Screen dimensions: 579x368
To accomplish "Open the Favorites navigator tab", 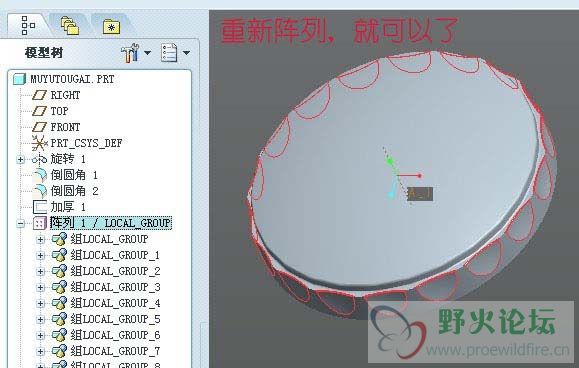I will pos(111,27).
